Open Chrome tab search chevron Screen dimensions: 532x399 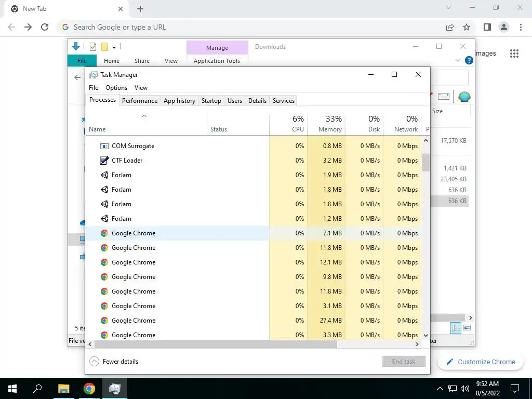click(x=448, y=7)
